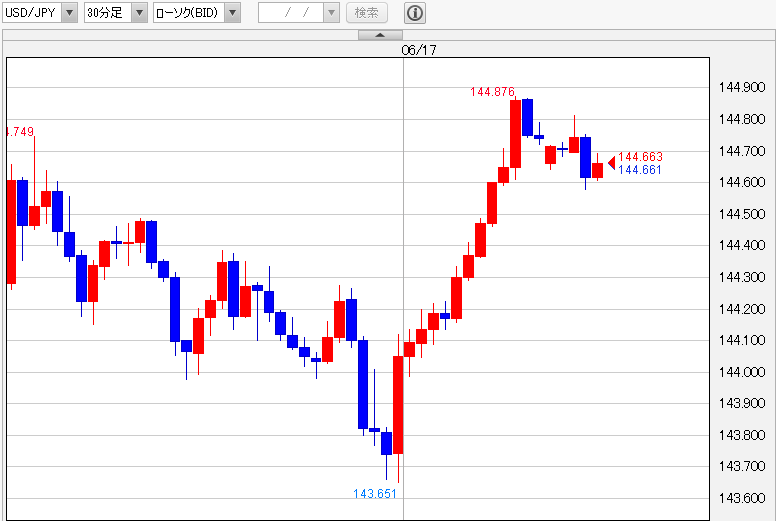Select the 144.000 axis label
776x521 pixels.
click(742, 372)
